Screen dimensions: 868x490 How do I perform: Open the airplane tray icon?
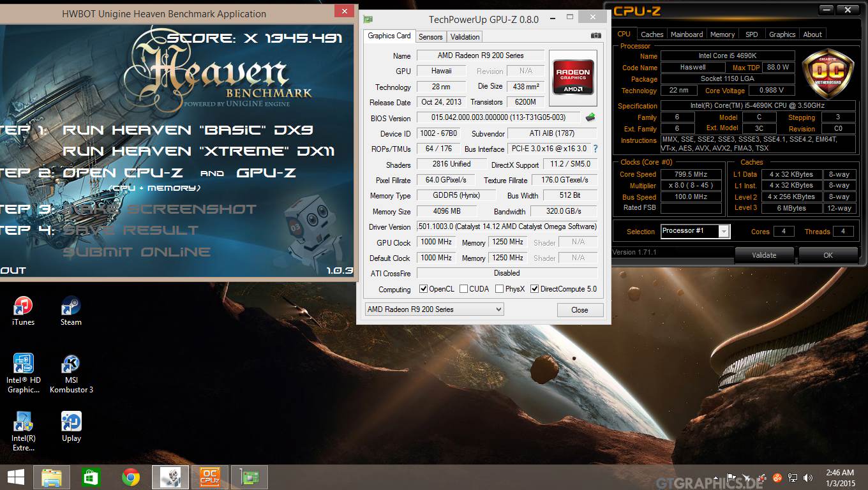[x=746, y=477]
